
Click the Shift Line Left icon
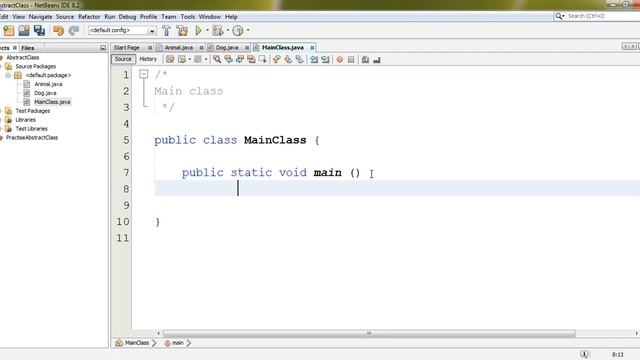(x=314, y=60)
